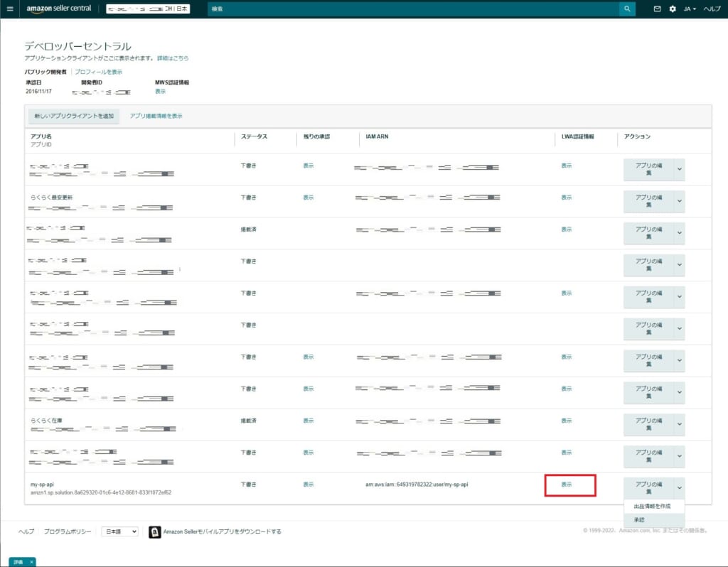Viewport: 728px width, 567px height.
Task: Open the プログラムポリシー footer link
Action: point(68,531)
